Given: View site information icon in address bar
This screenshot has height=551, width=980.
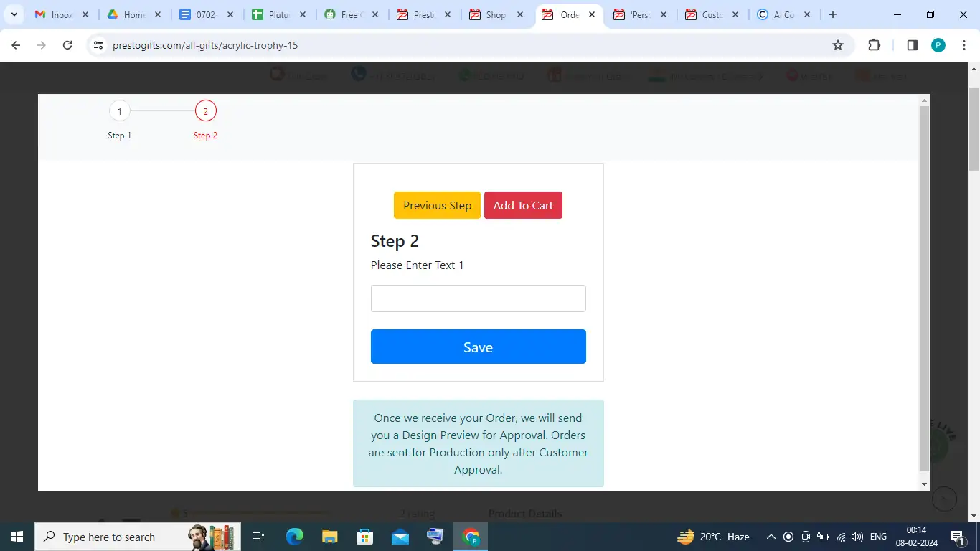Looking at the screenshot, I should pyautogui.click(x=98, y=45).
